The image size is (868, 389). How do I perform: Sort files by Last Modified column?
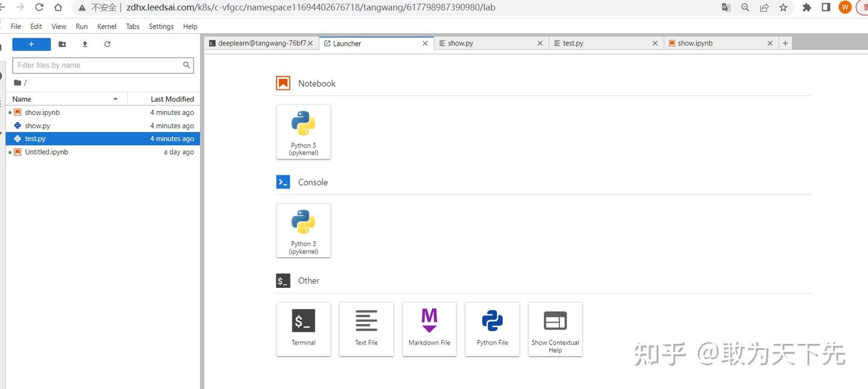164,99
